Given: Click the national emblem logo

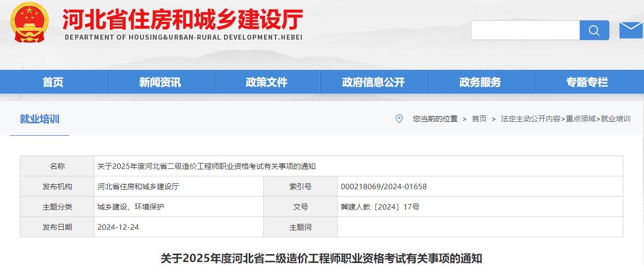Looking at the screenshot, I should [30, 22].
